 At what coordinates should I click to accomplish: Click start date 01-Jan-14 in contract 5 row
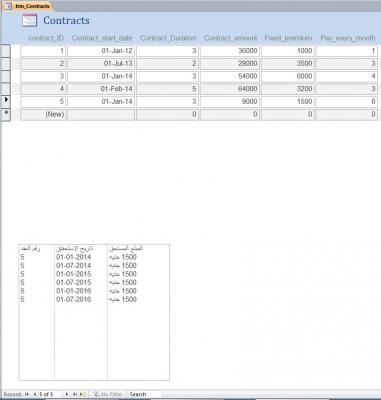[101, 102]
